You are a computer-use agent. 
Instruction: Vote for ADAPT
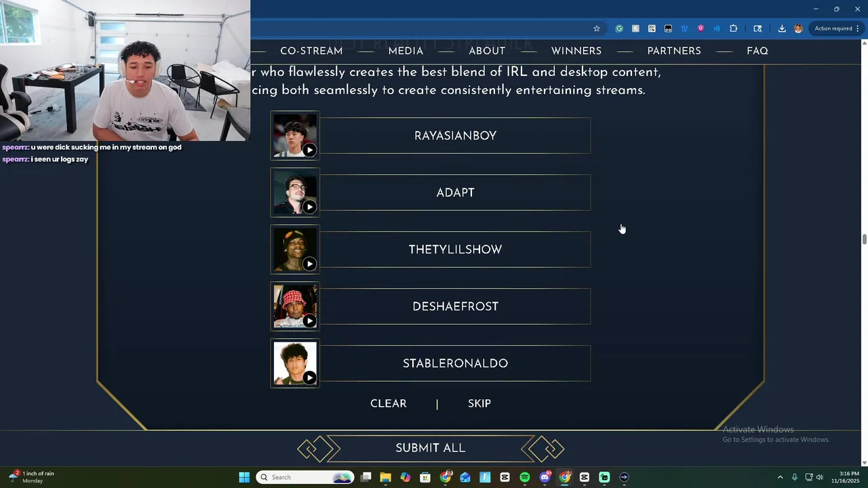click(455, 192)
